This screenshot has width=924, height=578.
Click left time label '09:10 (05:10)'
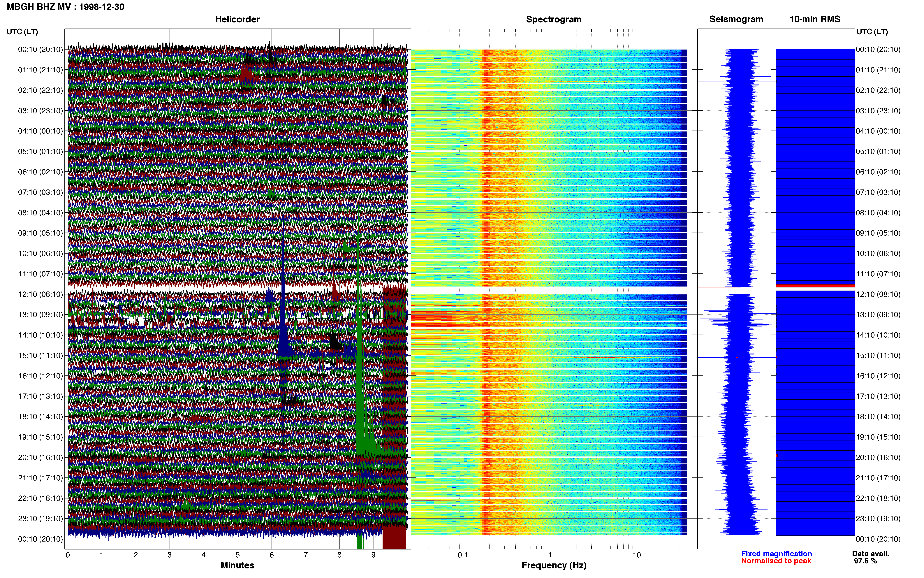[41, 233]
